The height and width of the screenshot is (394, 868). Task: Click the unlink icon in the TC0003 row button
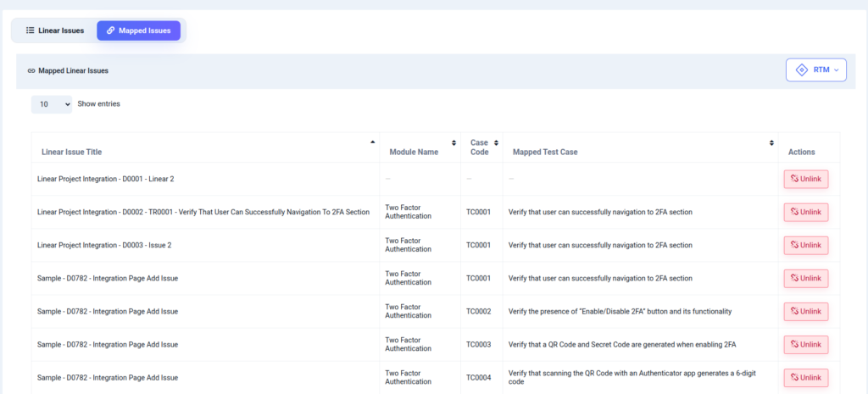[793, 345]
